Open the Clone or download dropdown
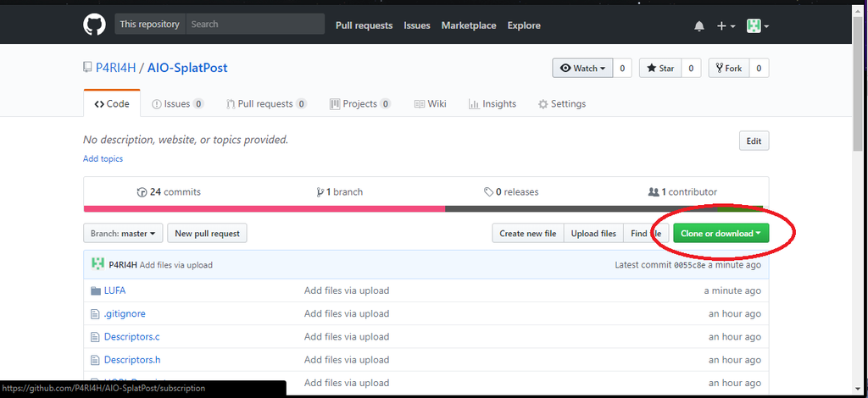 [x=721, y=234]
